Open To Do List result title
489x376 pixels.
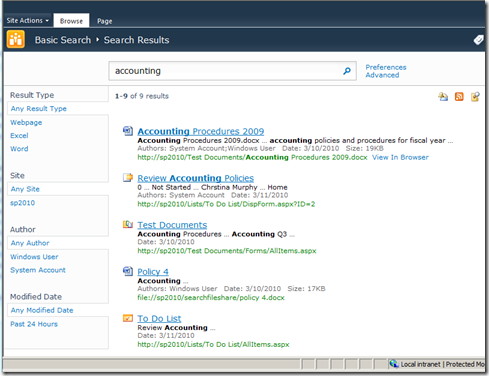coord(159,319)
